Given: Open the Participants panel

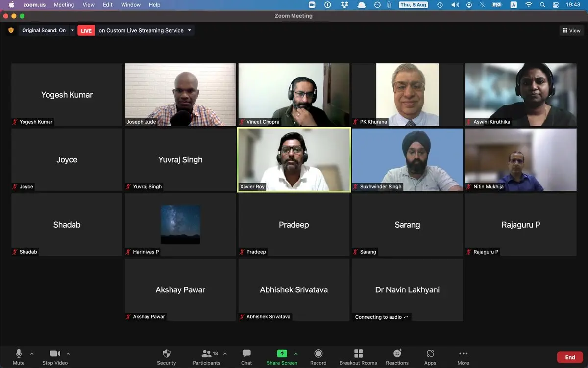Looking at the screenshot, I should (x=206, y=354).
